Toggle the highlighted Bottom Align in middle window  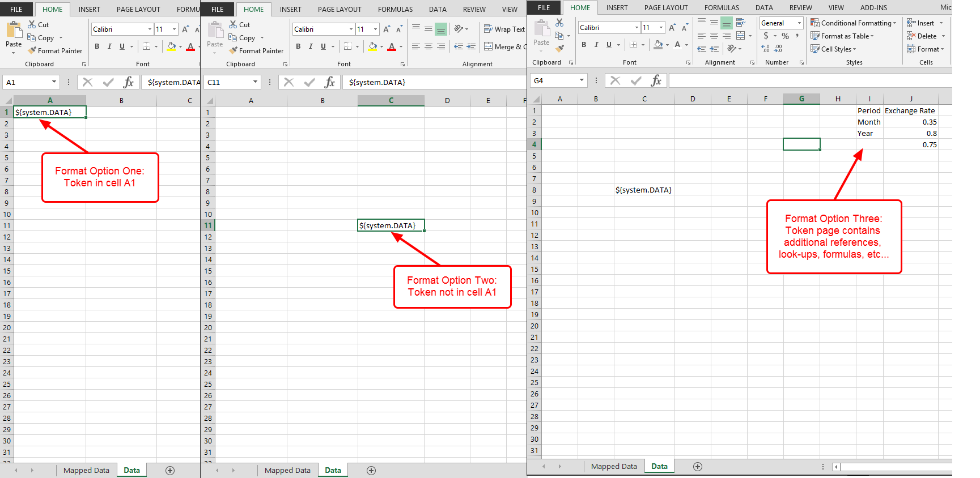pos(441,29)
